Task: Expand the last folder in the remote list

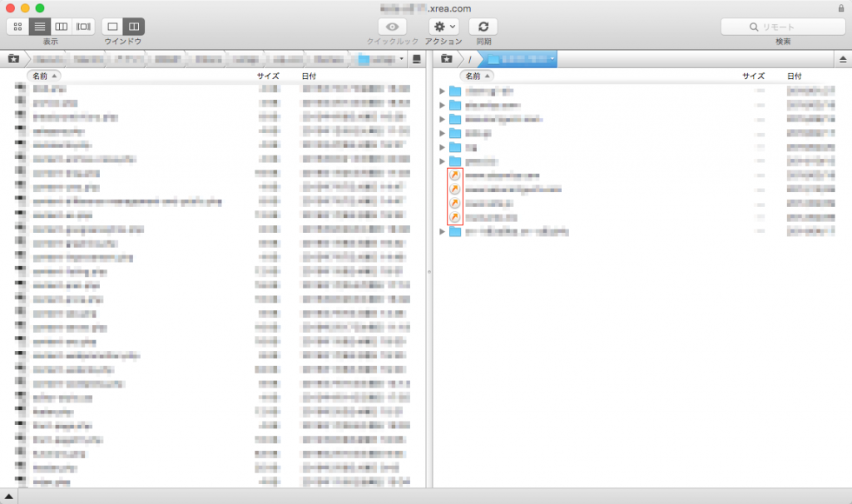Action: click(443, 231)
